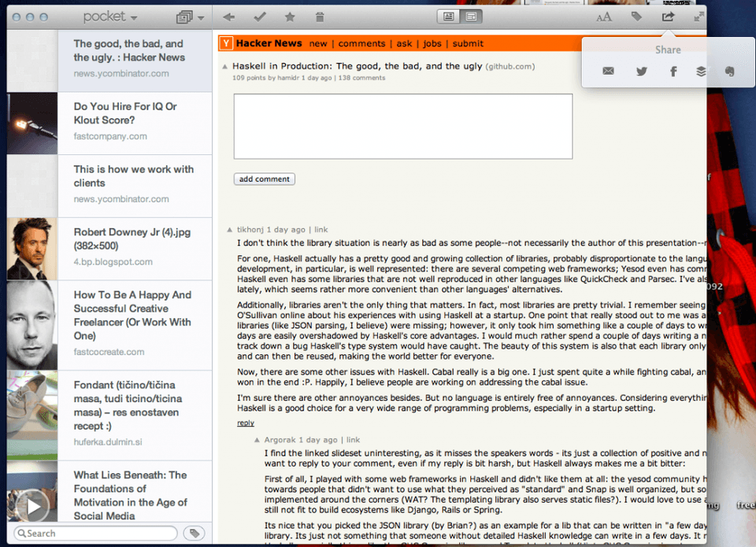The height and width of the screenshot is (547, 756).
Task: Collapse tikhonj comment with triangle
Action: [x=229, y=230]
